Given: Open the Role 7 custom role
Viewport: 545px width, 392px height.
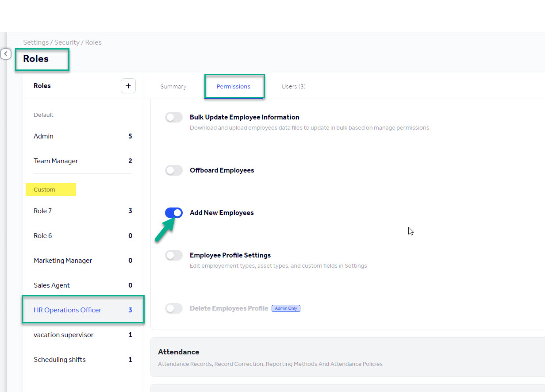Looking at the screenshot, I should 42,211.
